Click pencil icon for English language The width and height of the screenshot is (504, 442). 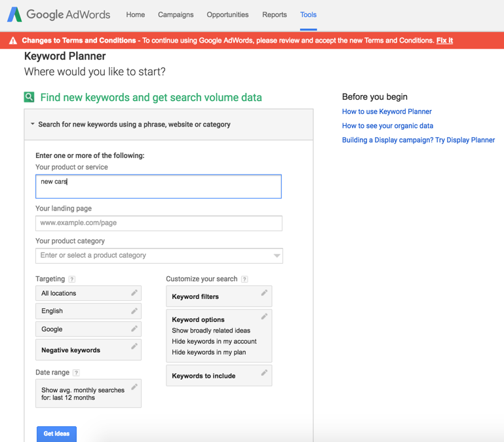click(134, 311)
